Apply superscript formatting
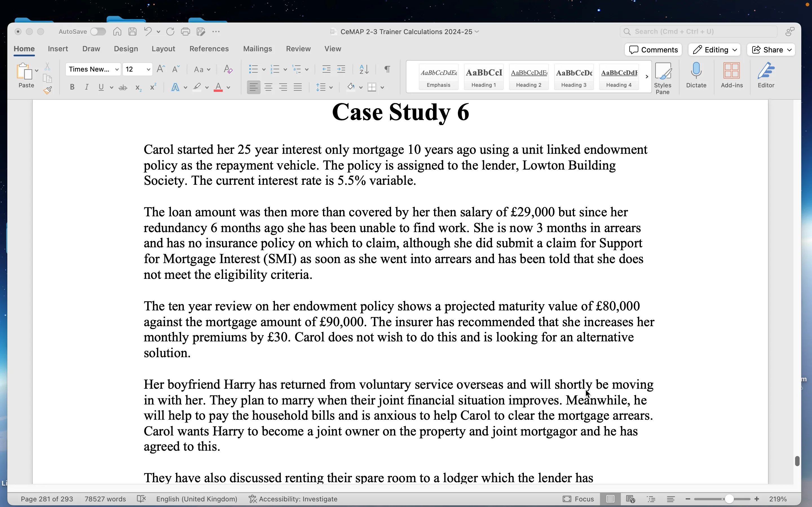The image size is (812, 507). tap(153, 87)
